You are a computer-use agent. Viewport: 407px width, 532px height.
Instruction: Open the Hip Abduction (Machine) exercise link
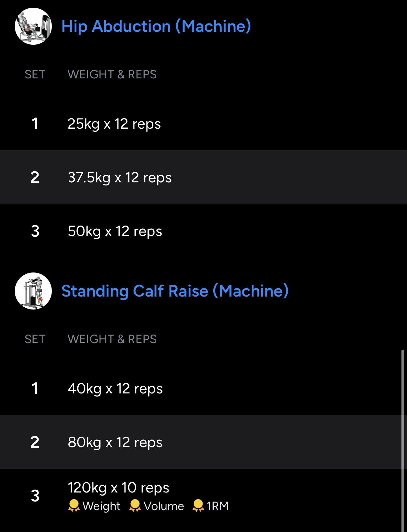tap(156, 26)
